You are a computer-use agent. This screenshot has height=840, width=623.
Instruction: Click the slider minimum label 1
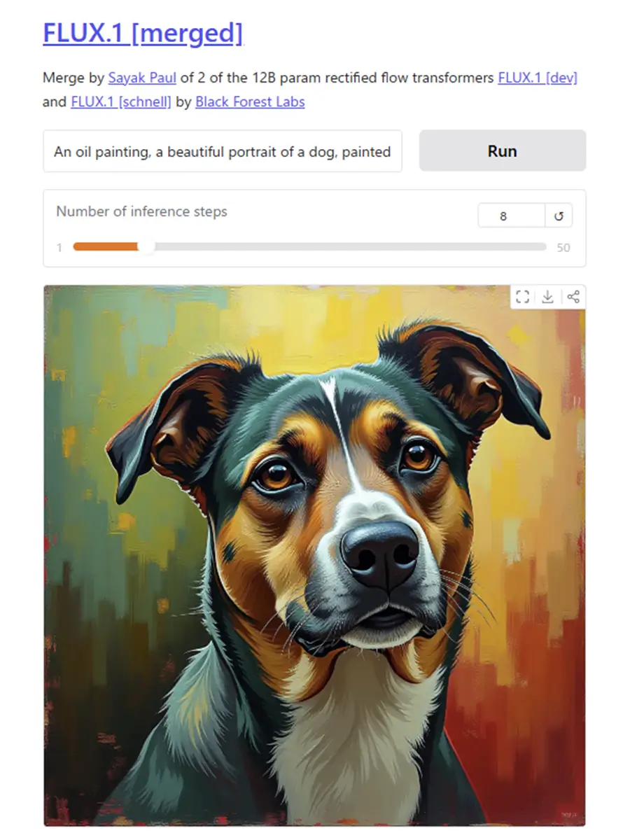point(59,247)
